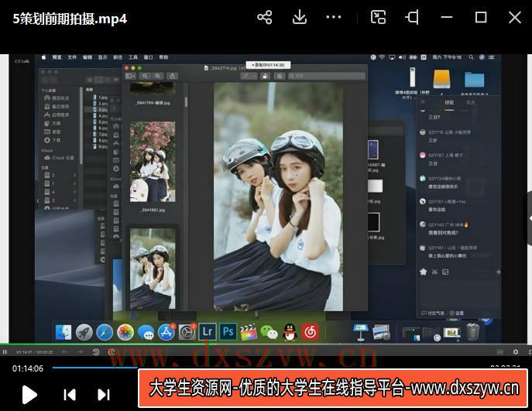
Task: Open the 编辑 menu in menu bar
Action: coord(88,57)
